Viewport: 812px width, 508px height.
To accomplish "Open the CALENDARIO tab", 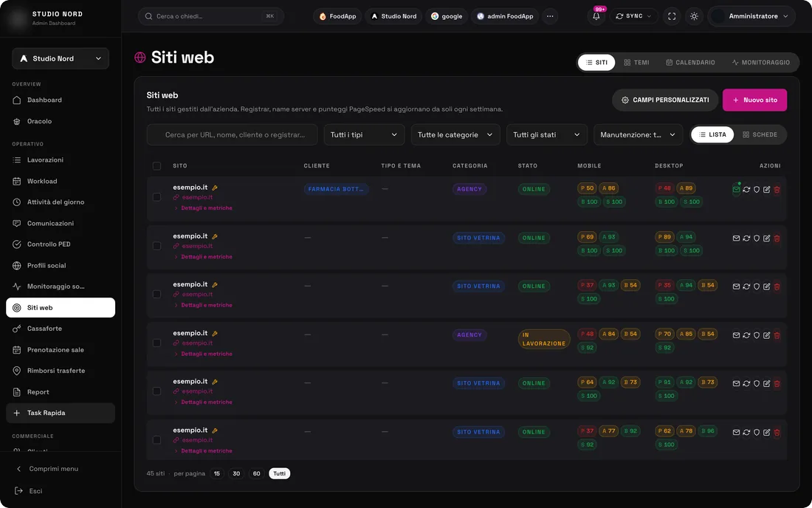I will tap(690, 62).
